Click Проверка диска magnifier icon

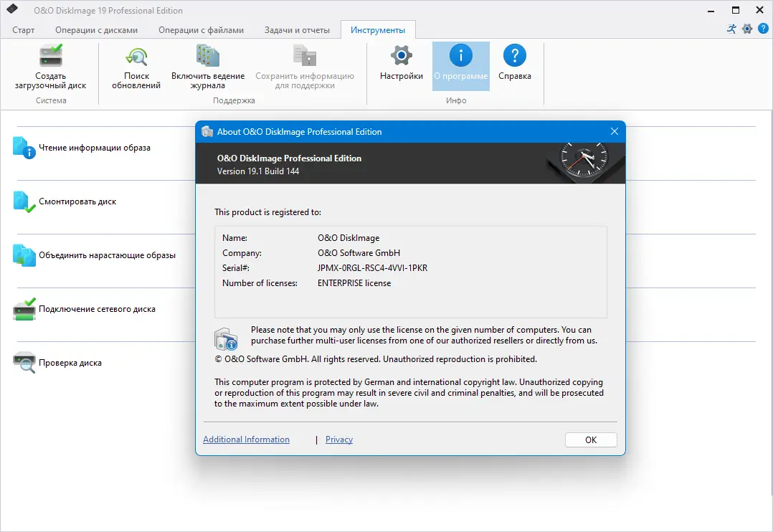tap(24, 363)
